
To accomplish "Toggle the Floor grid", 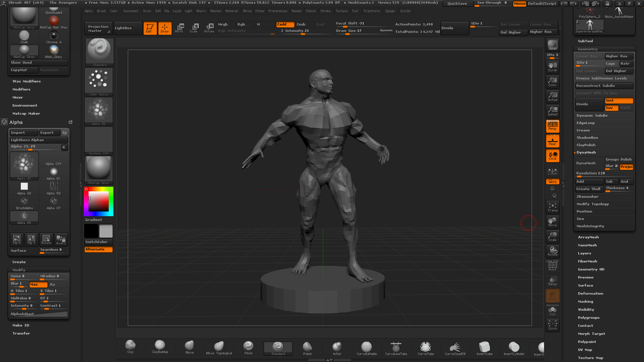I will [x=552, y=141].
